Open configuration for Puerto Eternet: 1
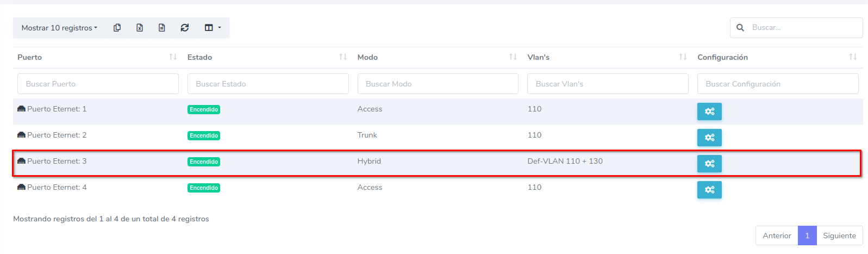Screen dimensions: 868x254 pyautogui.click(x=709, y=111)
